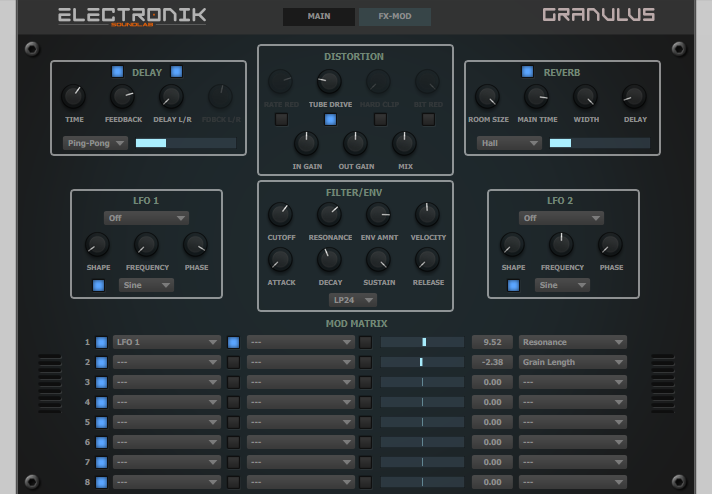Click the envelope DECAY knob
Screen dimensions: 712x494
pos(330,260)
